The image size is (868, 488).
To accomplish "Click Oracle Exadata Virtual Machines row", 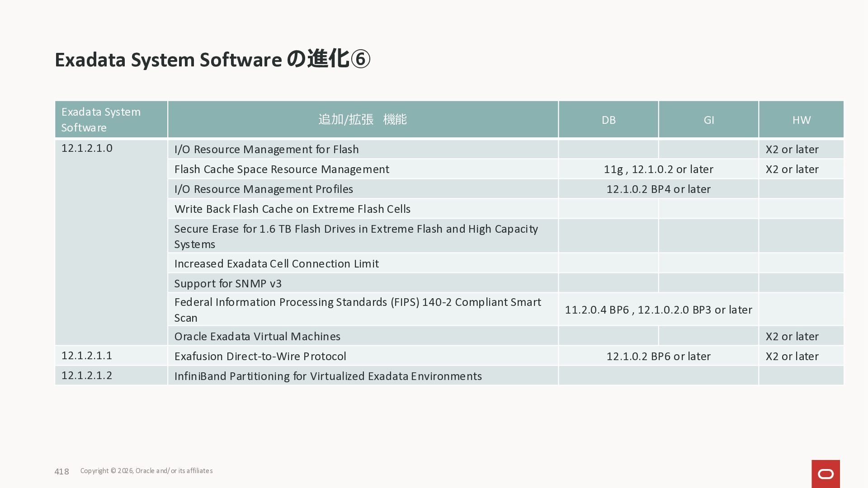I will pos(257,337).
